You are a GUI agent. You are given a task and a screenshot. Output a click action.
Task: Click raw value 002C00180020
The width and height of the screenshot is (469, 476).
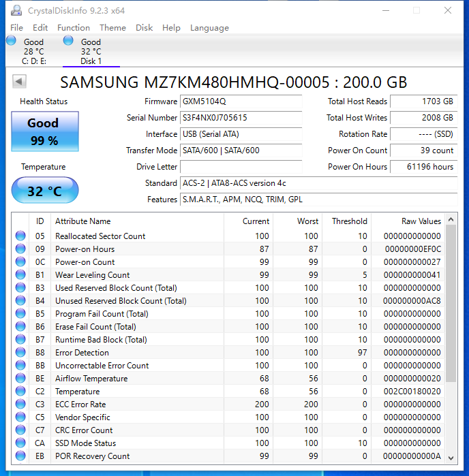pyautogui.click(x=412, y=392)
